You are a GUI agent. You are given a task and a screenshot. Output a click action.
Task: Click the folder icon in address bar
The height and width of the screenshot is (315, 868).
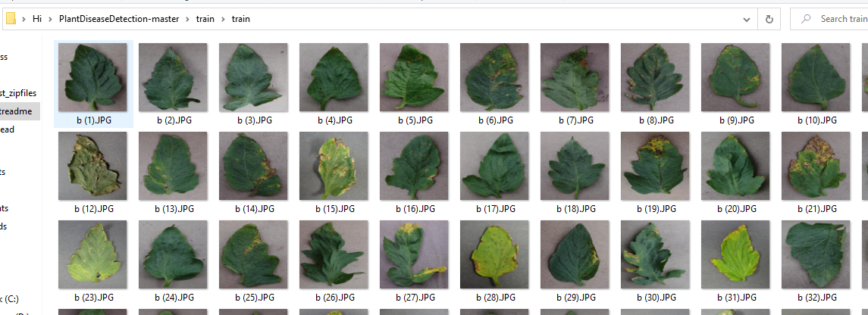(x=11, y=19)
